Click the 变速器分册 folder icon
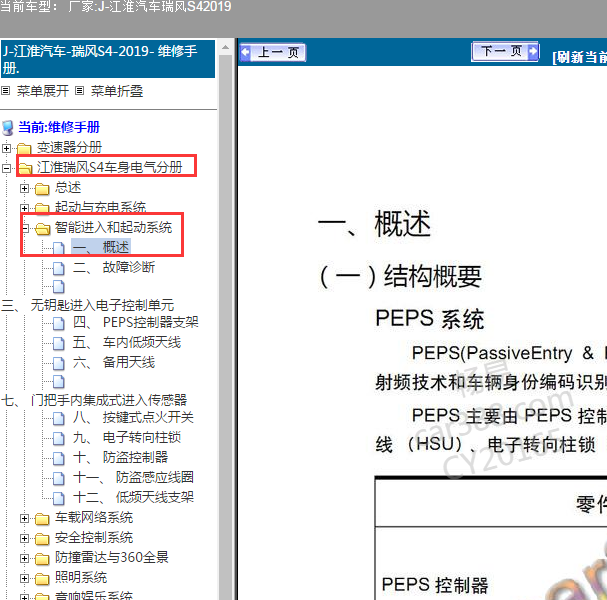 pyautogui.click(x=24, y=148)
